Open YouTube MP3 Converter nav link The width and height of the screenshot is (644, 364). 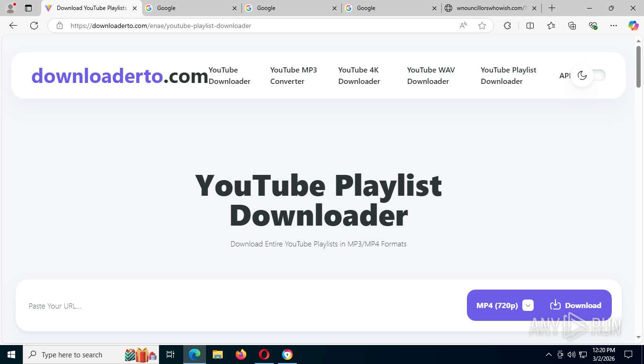tap(294, 75)
